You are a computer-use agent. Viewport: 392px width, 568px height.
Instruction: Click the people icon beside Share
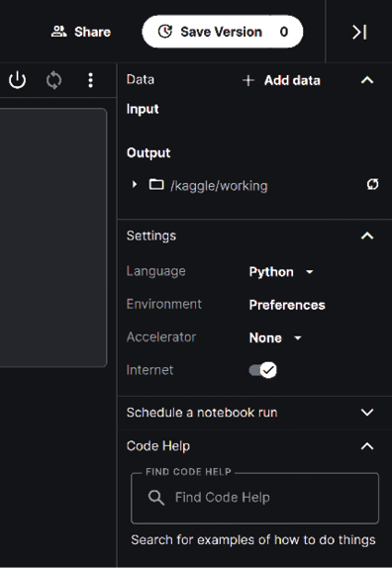pos(59,32)
